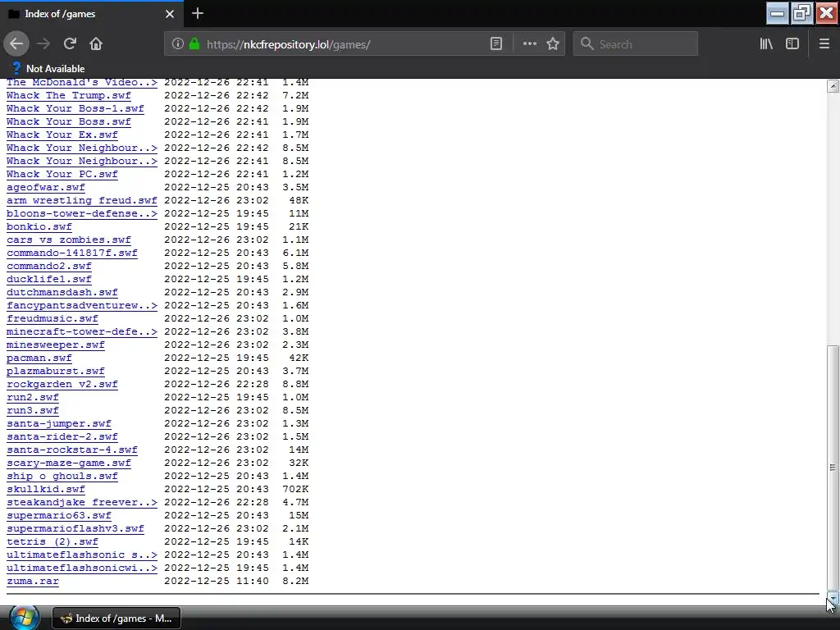Go back using the back arrow

click(x=16, y=44)
